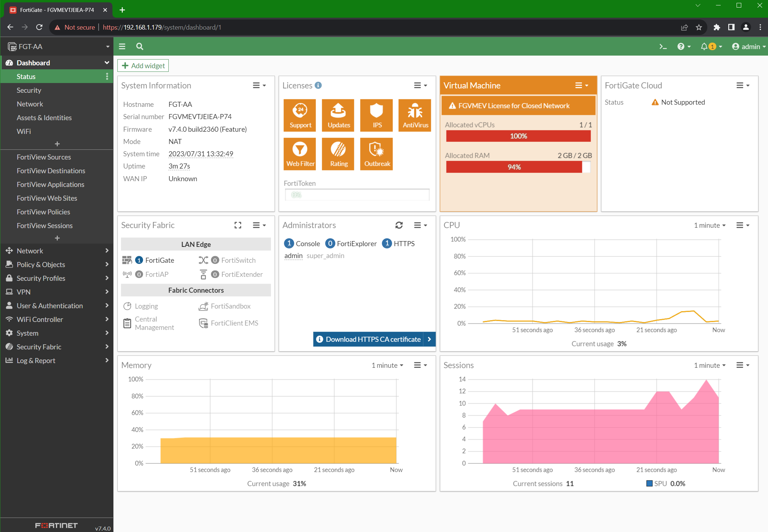Viewport: 768px width, 532px height.
Task: Click the FortiExtender icon
Action: coord(203,274)
